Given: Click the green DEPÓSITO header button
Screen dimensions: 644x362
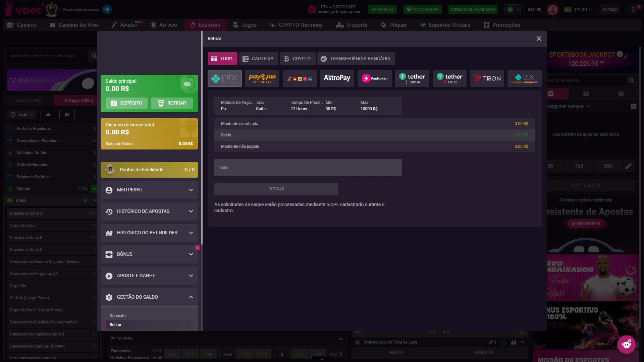Looking at the screenshot, I should click(x=382, y=9).
